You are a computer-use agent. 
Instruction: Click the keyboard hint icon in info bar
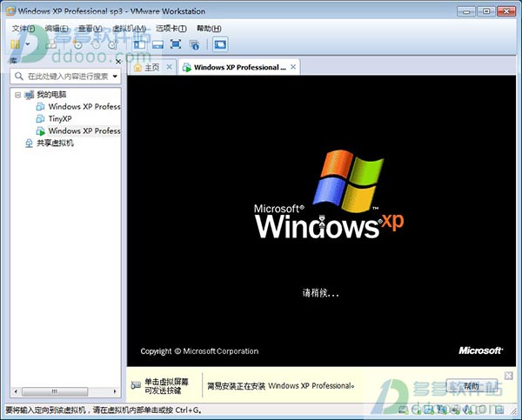click(x=136, y=385)
